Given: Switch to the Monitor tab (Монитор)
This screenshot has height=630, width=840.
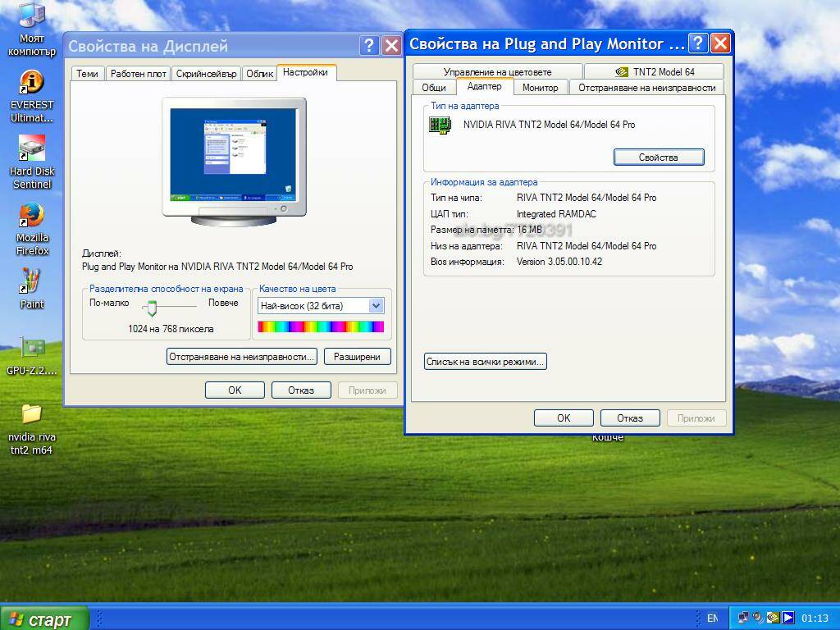Looking at the screenshot, I should pos(540,87).
